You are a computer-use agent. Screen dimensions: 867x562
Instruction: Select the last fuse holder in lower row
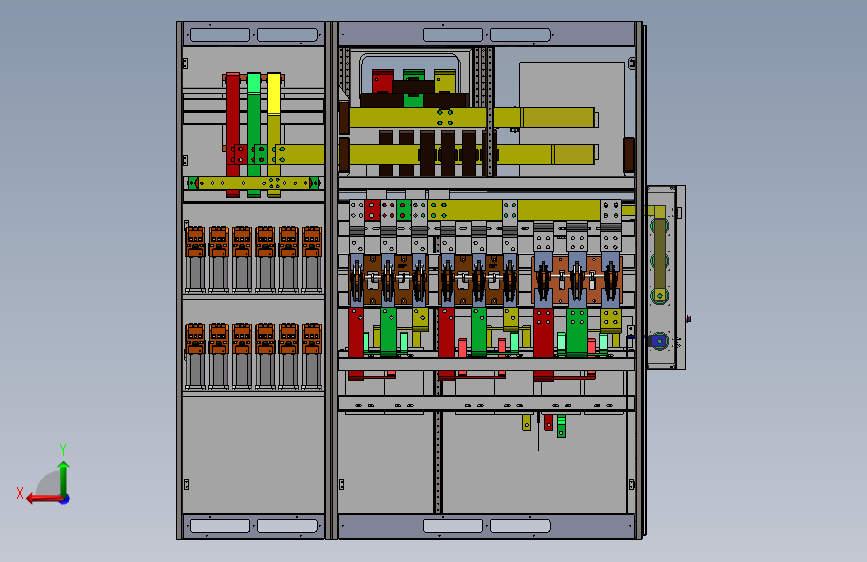[312, 356]
